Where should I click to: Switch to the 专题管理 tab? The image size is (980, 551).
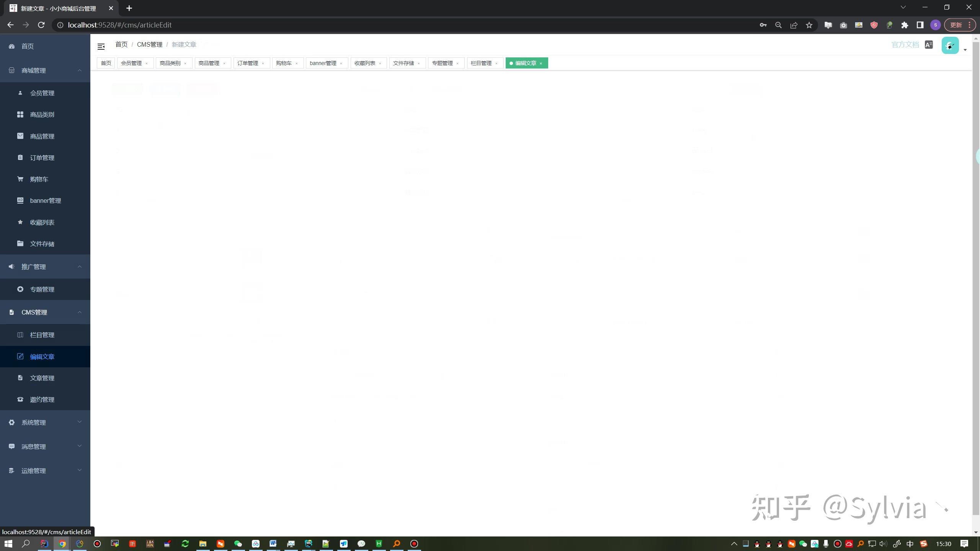tap(443, 63)
